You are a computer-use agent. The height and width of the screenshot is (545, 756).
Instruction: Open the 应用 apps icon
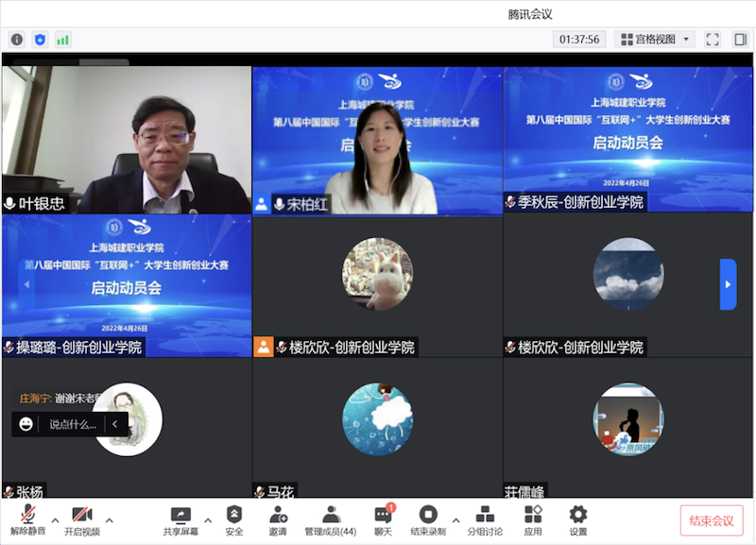coord(533,520)
